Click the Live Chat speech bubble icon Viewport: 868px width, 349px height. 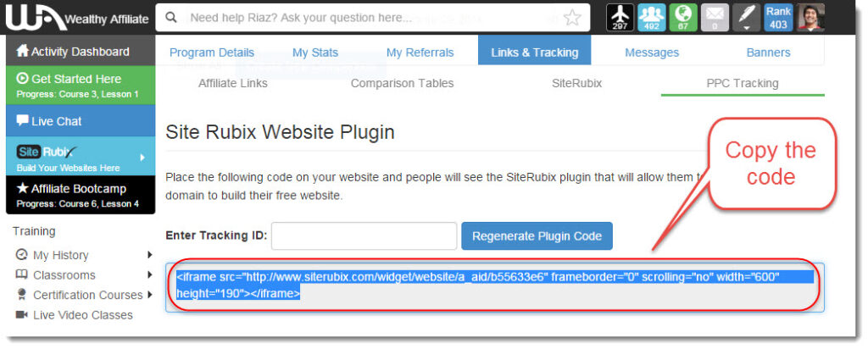pos(23,120)
